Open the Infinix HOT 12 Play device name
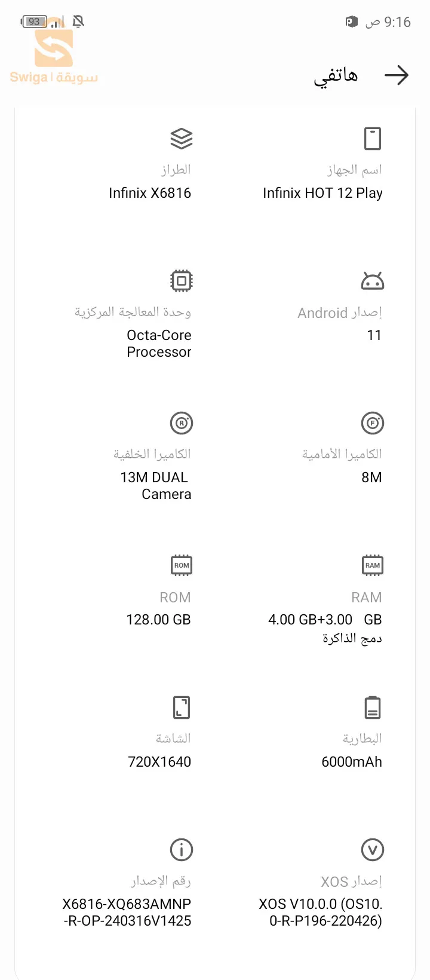The height and width of the screenshot is (980, 430). pos(322,193)
